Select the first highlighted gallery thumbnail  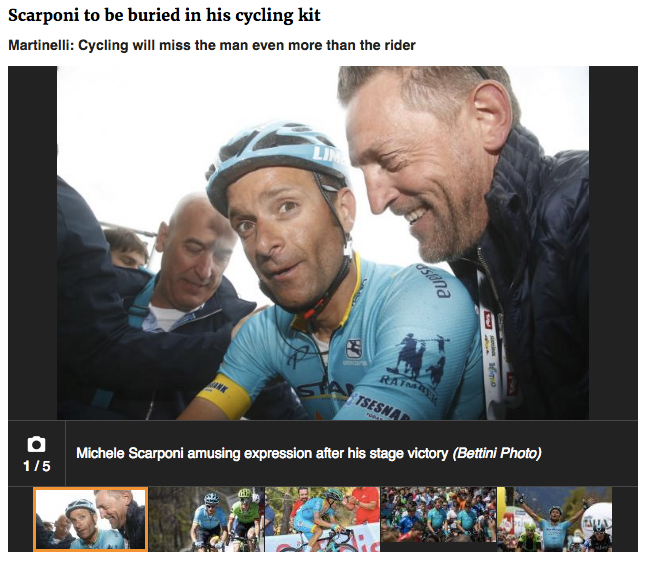coord(91,518)
